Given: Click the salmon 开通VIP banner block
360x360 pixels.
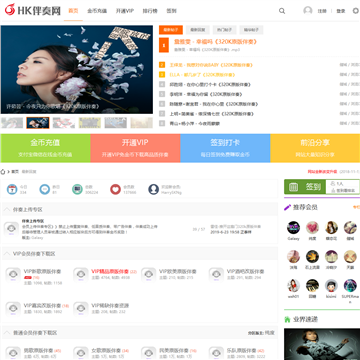Looking at the screenshot, I should point(135,148).
